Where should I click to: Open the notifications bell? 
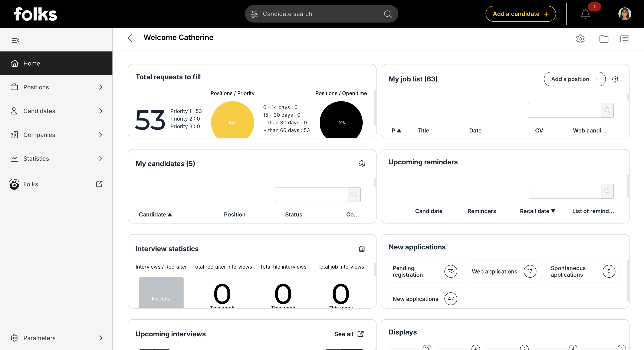tap(585, 14)
